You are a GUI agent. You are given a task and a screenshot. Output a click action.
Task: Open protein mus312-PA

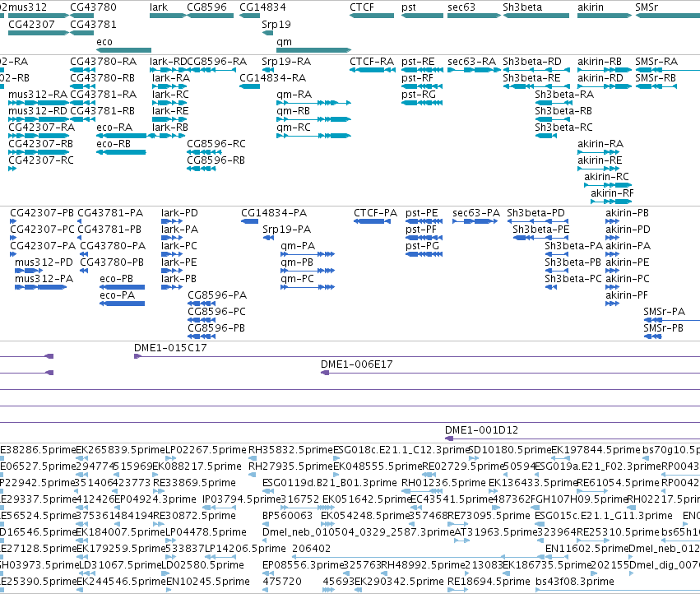(x=44, y=279)
